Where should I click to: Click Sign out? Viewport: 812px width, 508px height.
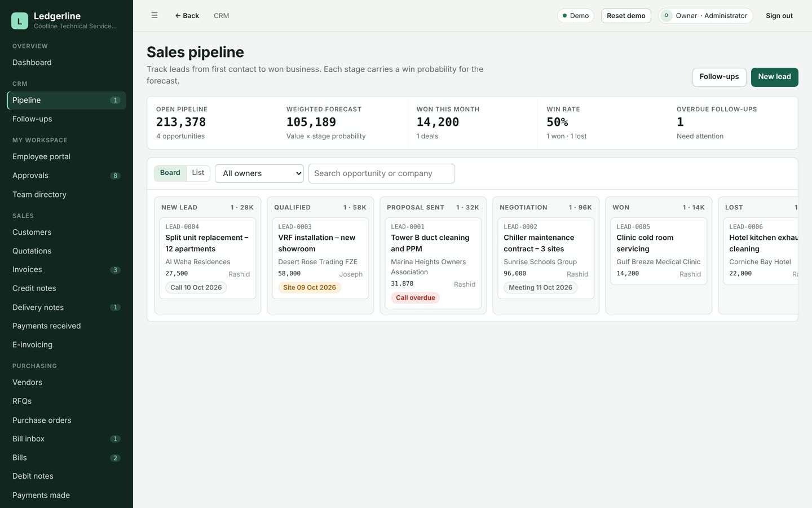779,16
